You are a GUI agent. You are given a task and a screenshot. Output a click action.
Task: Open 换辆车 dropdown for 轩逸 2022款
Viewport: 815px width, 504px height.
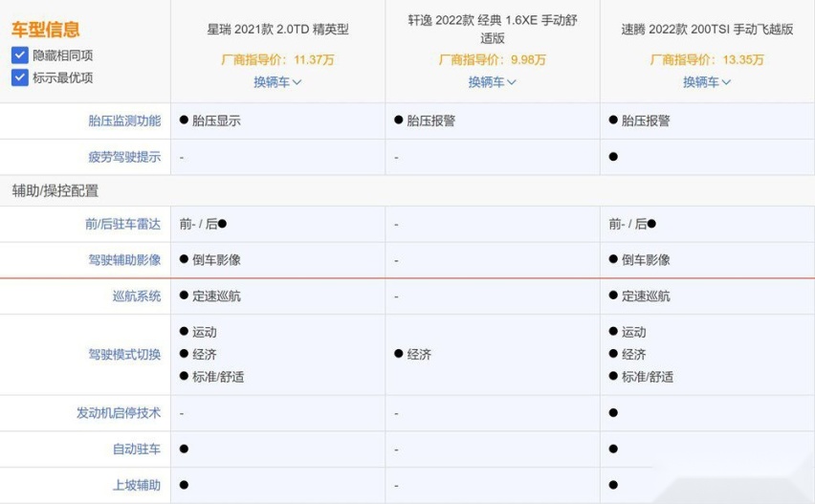[493, 82]
